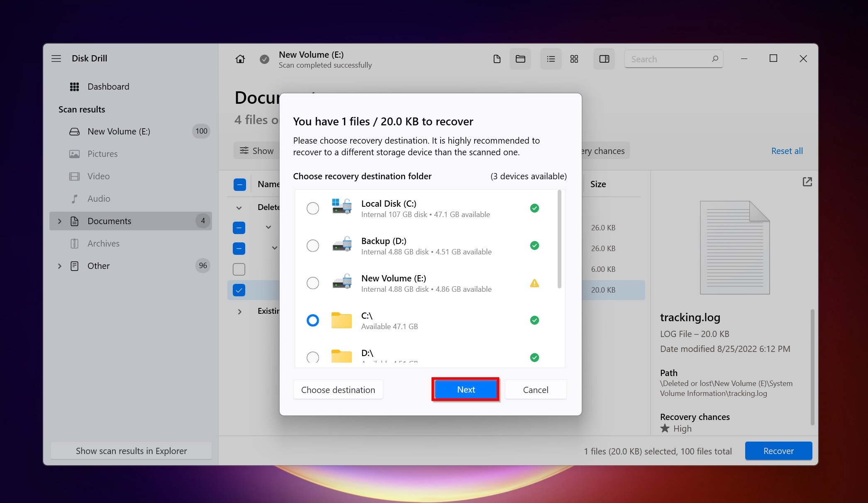Click the second 26.0 KB size cell
This screenshot has height=503, width=868.
pos(603,249)
